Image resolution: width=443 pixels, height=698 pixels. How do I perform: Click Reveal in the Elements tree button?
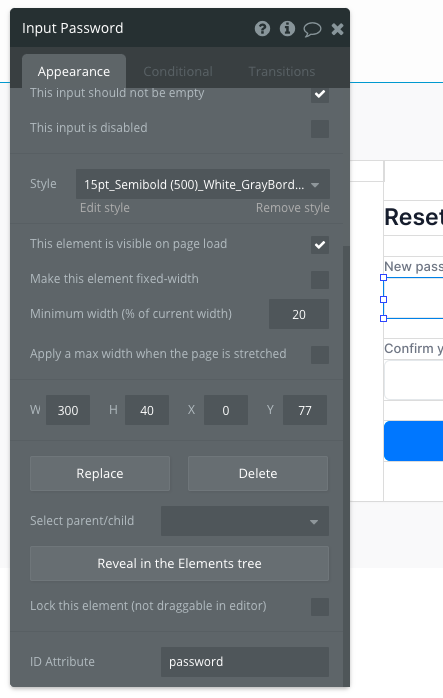point(179,564)
